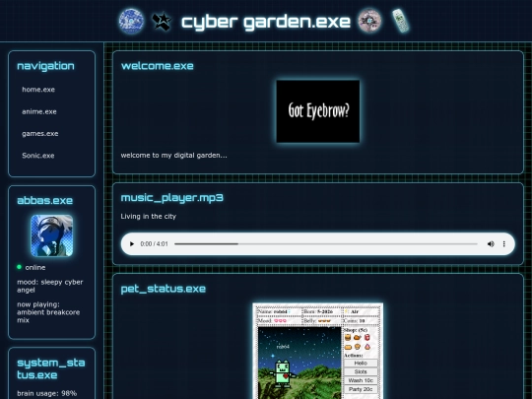
Task: Click the green online status dot
Action: pos(19,267)
